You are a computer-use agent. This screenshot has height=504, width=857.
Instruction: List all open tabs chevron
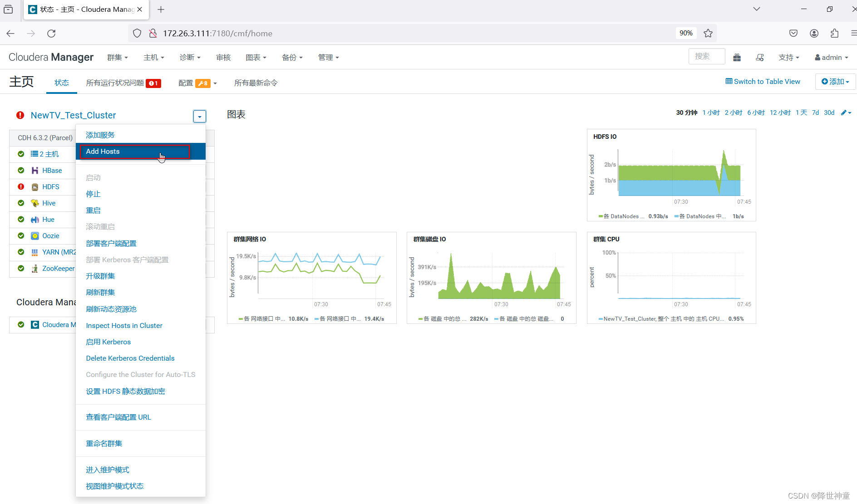pyautogui.click(x=757, y=9)
